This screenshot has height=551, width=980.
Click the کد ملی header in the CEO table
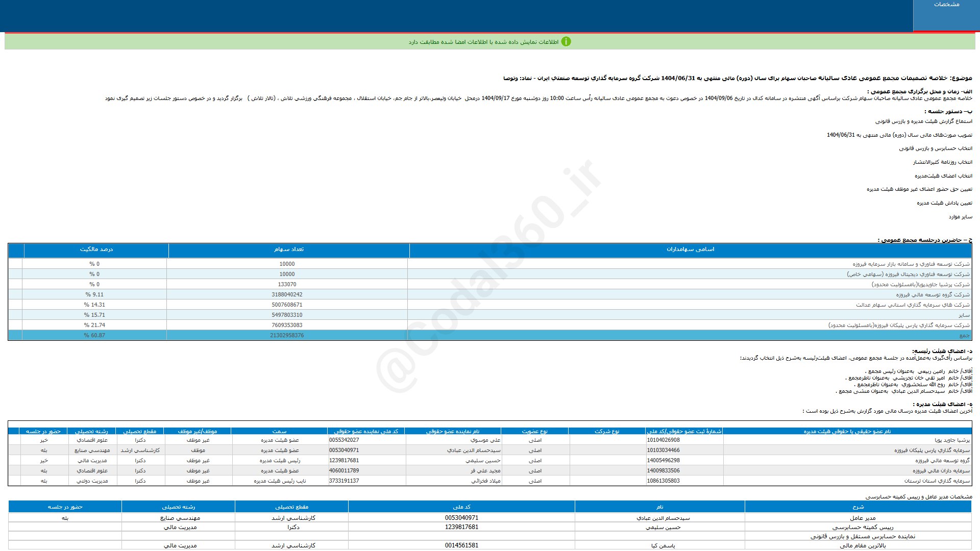pos(461,507)
